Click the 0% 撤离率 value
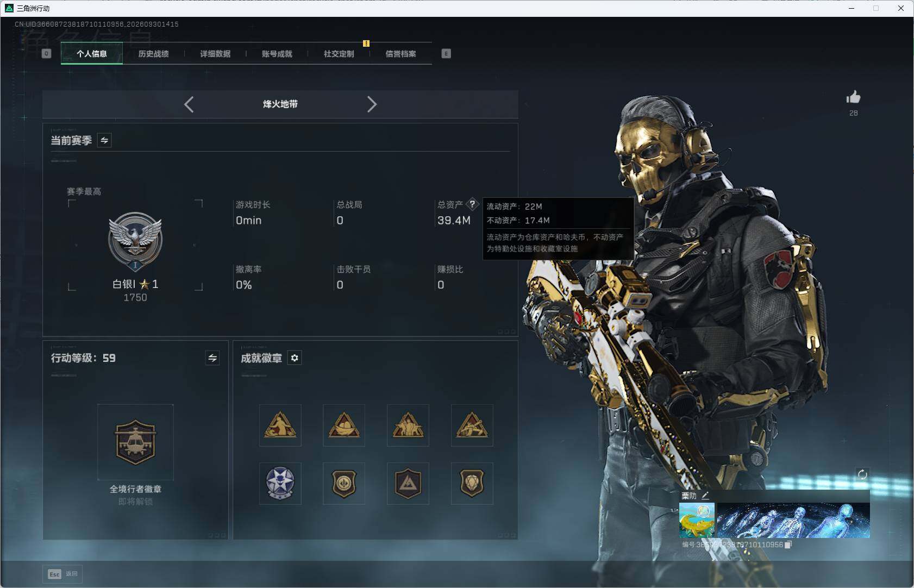The image size is (914, 588). [x=243, y=285]
